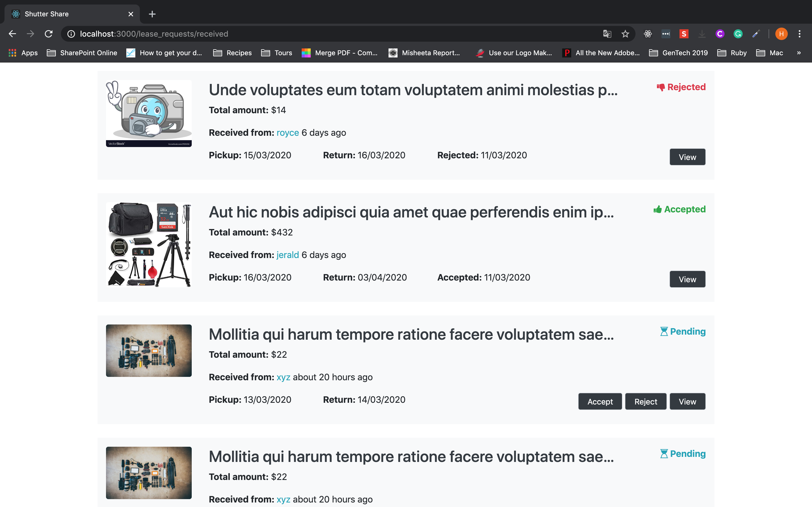Click the browser reload icon
812x507 pixels.
coord(49,34)
